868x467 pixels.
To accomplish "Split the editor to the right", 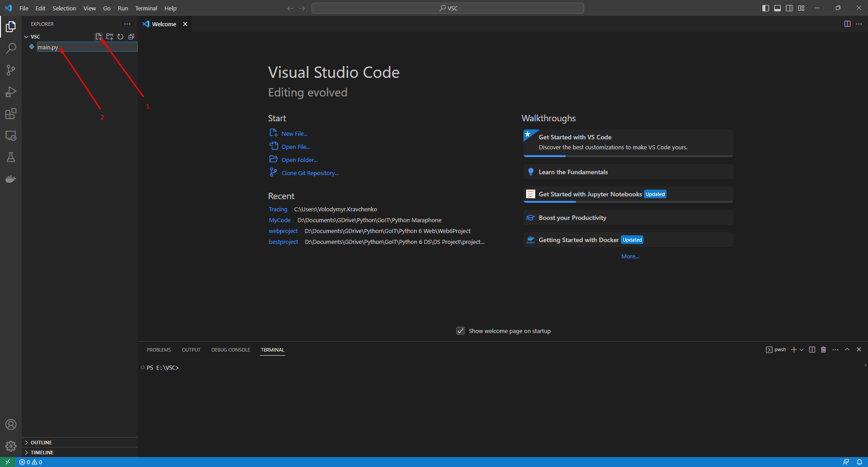I will click(x=847, y=24).
